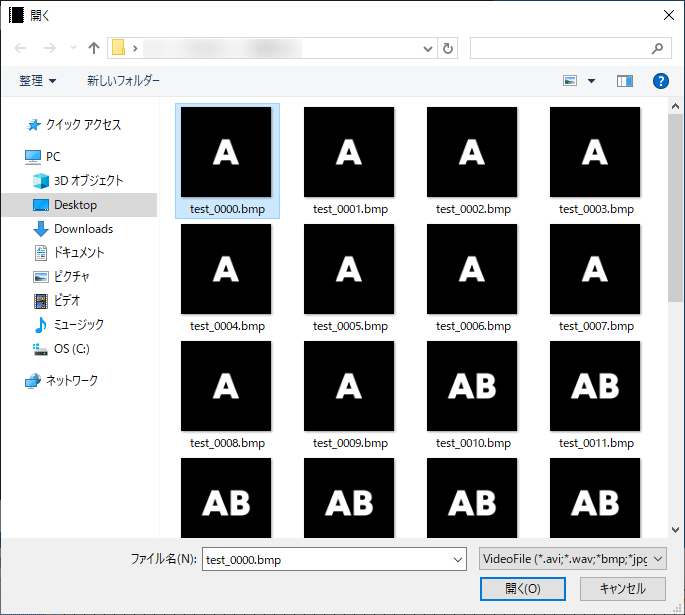Click the 開く(O) button
This screenshot has width=685, height=615.
pyautogui.click(x=522, y=589)
